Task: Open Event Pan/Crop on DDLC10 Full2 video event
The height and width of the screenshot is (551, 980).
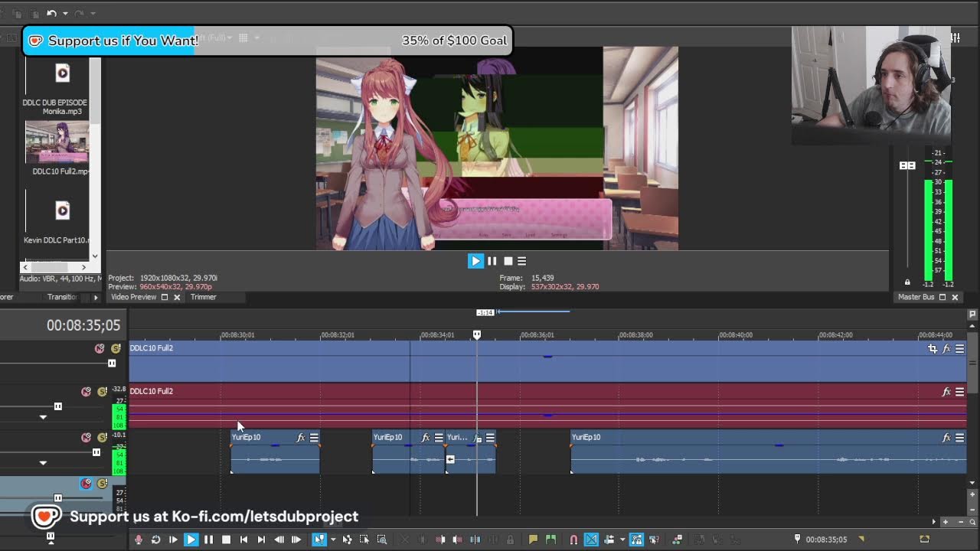Action: [x=933, y=349]
